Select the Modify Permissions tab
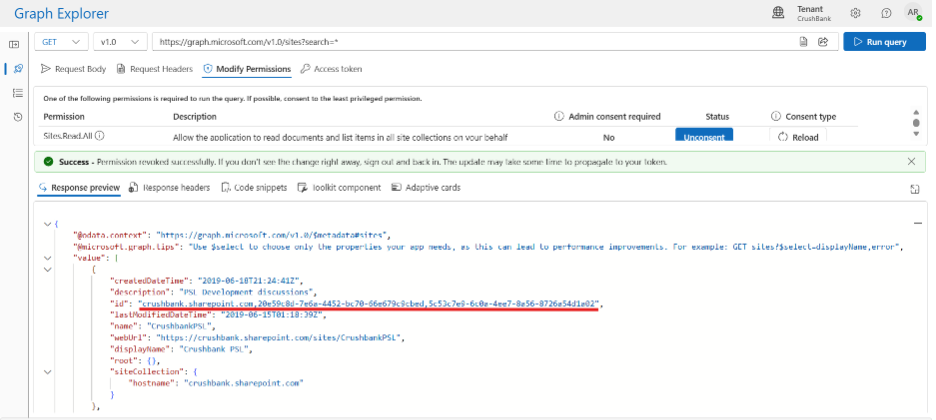 pyautogui.click(x=247, y=69)
